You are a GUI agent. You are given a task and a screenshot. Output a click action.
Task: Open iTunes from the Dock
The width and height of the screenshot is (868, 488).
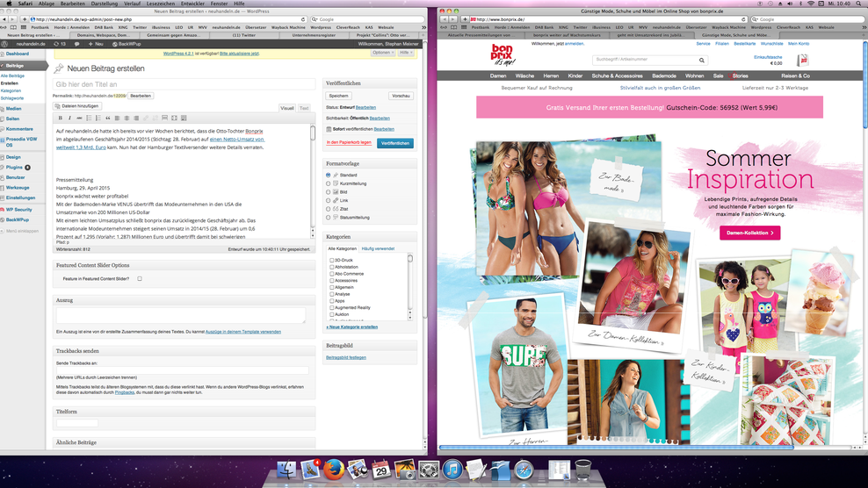coord(452,470)
